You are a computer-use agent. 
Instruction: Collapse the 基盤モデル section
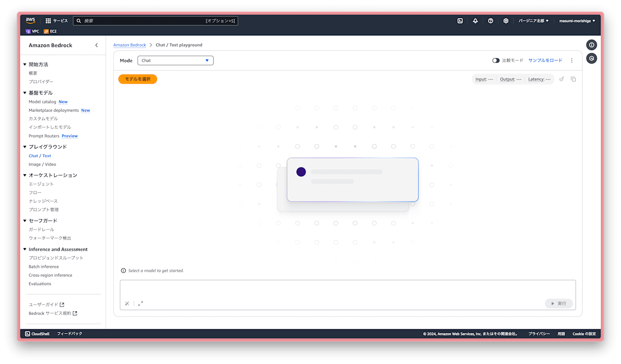pyautogui.click(x=25, y=93)
